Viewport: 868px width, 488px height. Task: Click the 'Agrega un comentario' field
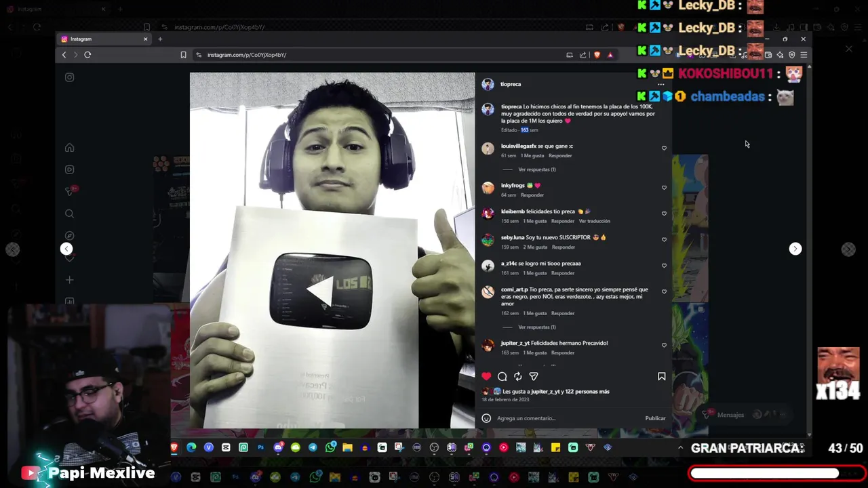pos(568,418)
